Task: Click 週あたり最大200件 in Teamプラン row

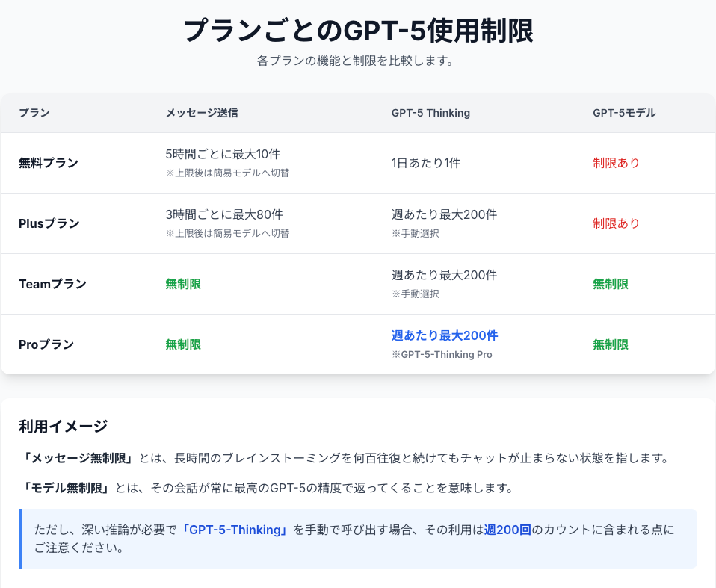Action: point(444,275)
